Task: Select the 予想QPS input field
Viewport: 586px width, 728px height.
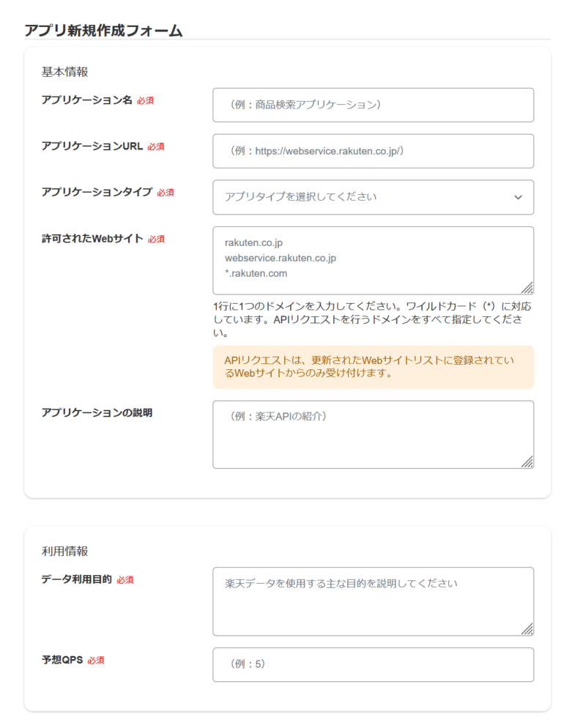Action: [373, 664]
